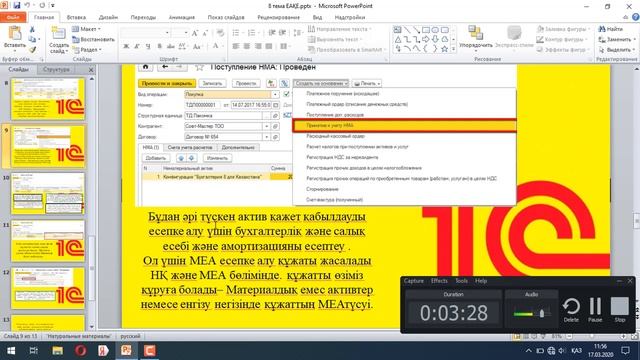Click the Redo icon in Quick Access toolbar

[42, 6]
